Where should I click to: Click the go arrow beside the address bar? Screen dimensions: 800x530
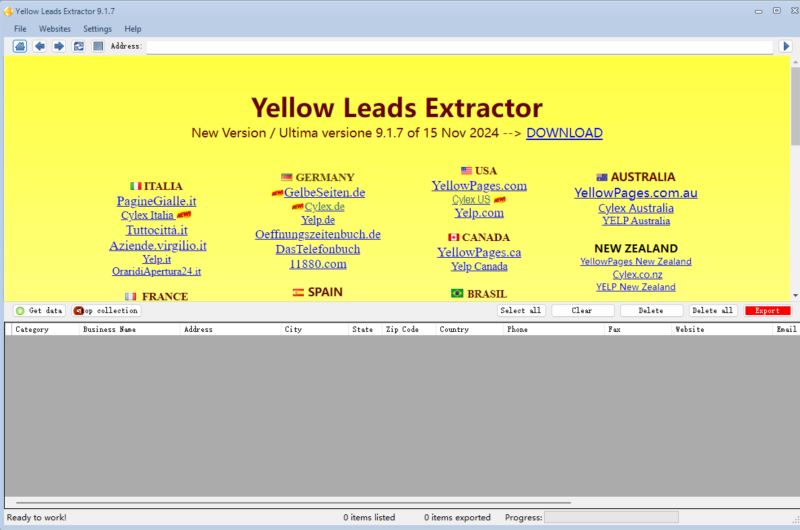tap(786, 46)
